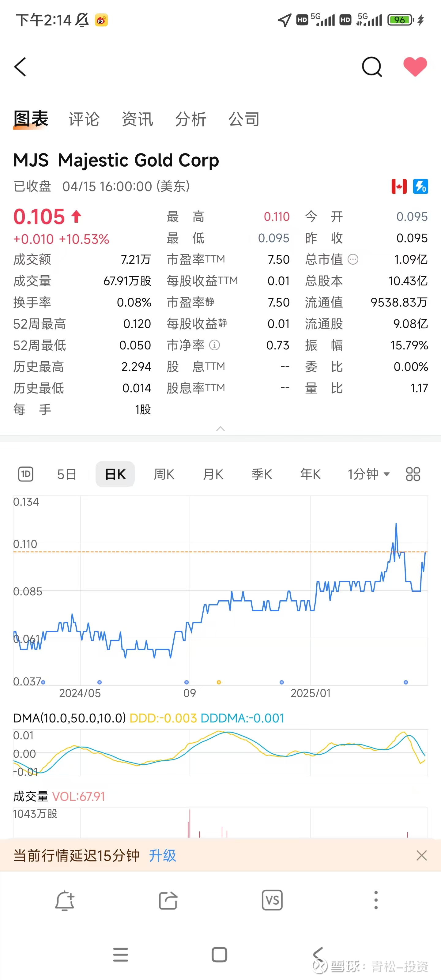This screenshot has height=980, width=441.
Task: Click the 总市值 info bubble icon
Action: [353, 259]
